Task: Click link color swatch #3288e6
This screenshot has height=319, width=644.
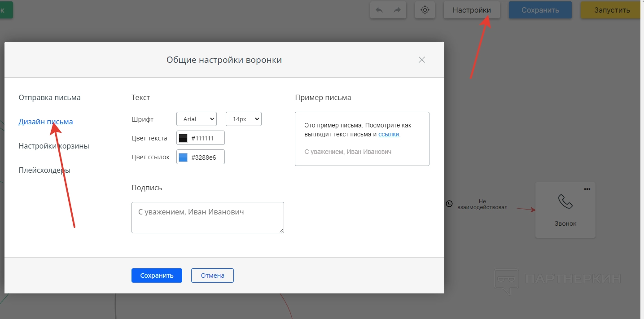Action: 183,157
